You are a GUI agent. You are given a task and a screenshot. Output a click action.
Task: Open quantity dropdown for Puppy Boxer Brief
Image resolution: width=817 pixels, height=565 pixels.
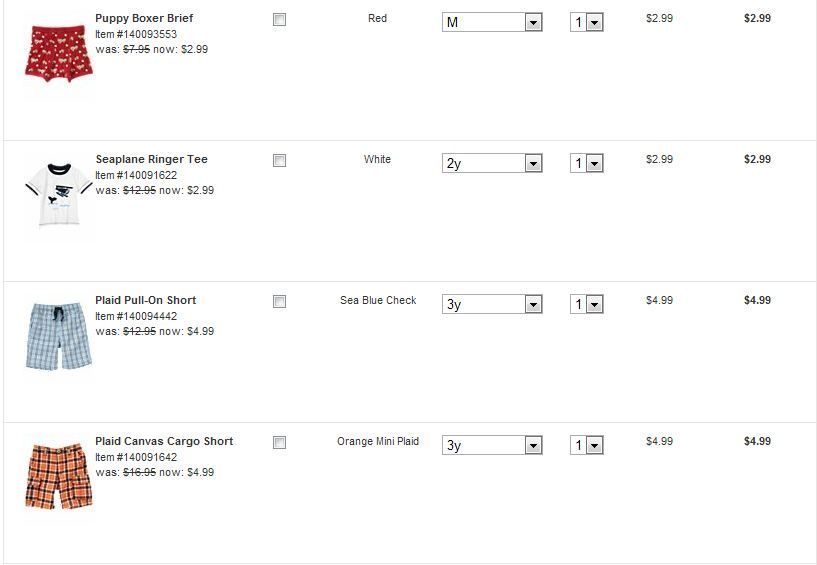click(x=587, y=22)
